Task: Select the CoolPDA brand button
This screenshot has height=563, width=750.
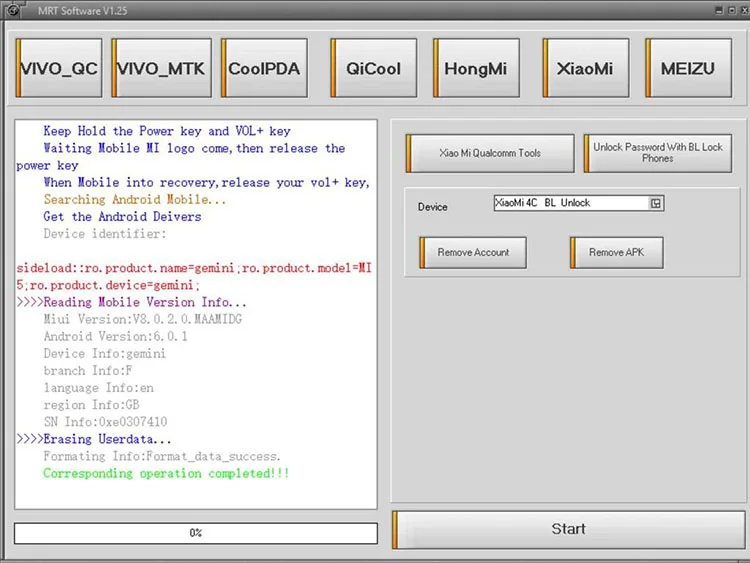Action: [x=264, y=68]
